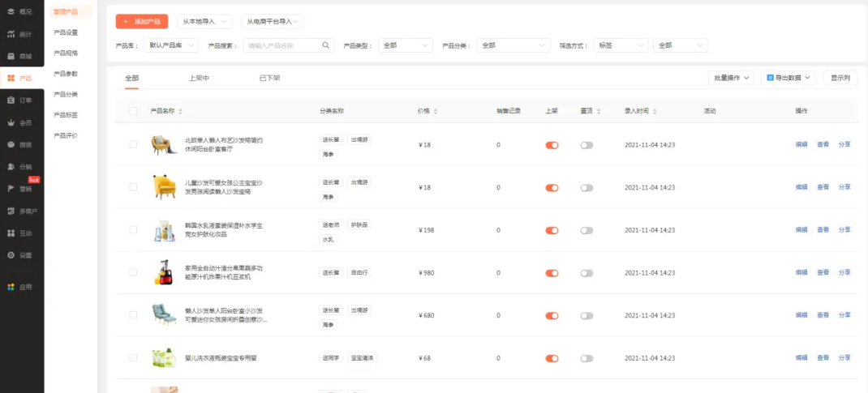Switch to the 已下架 tab
Viewport: 868px width, 393px height.
pyautogui.click(x=269, y=78)
